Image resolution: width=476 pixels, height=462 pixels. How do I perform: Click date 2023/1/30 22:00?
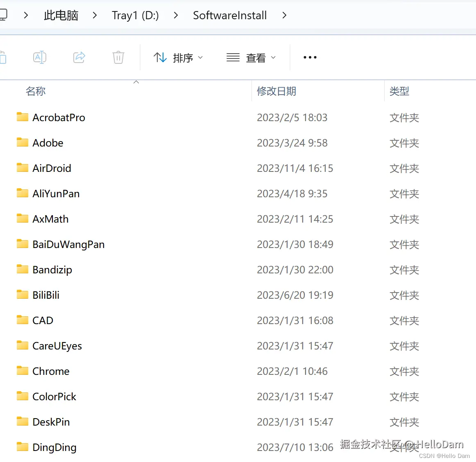(x=295, y=270)
